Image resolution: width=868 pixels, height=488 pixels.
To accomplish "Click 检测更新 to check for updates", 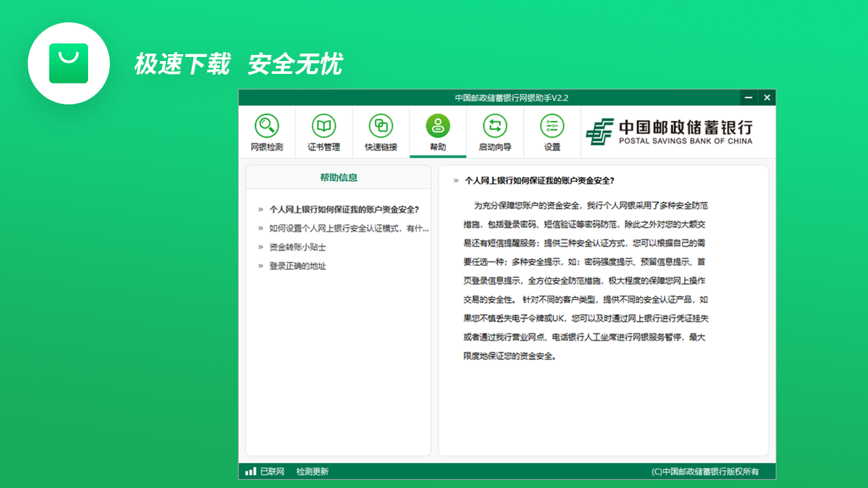I will [x=313, y=471].
